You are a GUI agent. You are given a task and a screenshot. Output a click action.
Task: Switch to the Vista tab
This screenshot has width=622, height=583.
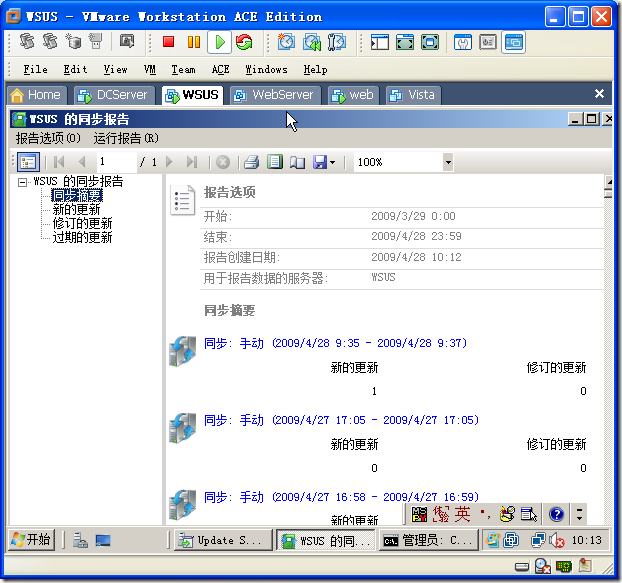(x=413, y=95)
